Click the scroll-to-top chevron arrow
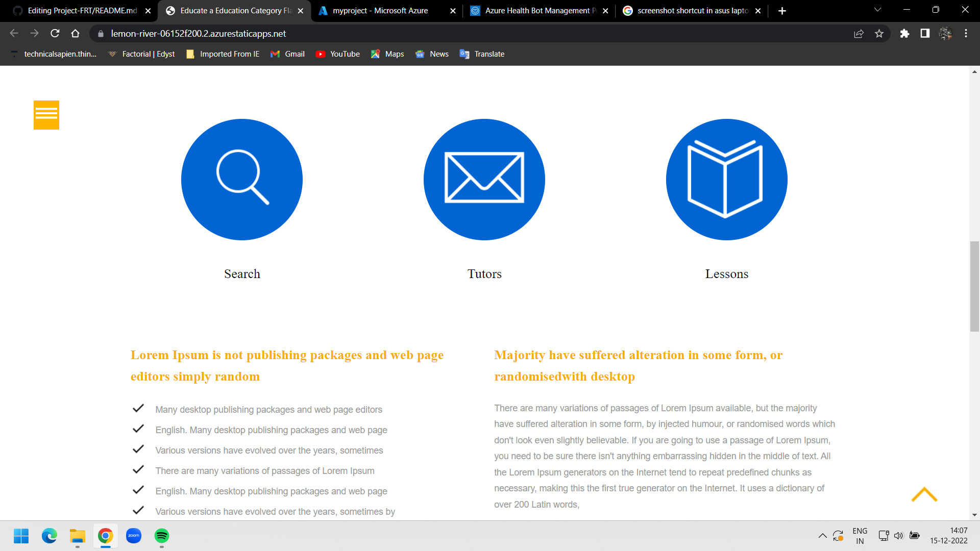The width and height of the screenshot is (980, 551). pos(924,495)
